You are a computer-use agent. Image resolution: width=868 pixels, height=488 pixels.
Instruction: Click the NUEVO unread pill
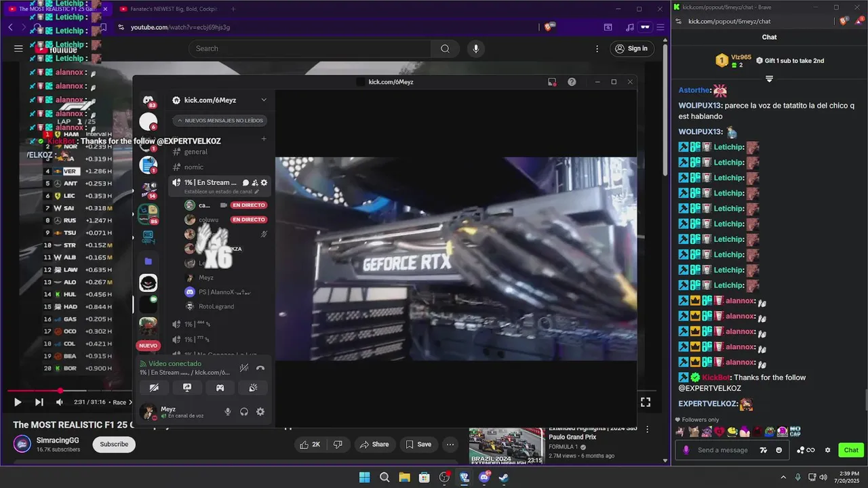[148, 346]
